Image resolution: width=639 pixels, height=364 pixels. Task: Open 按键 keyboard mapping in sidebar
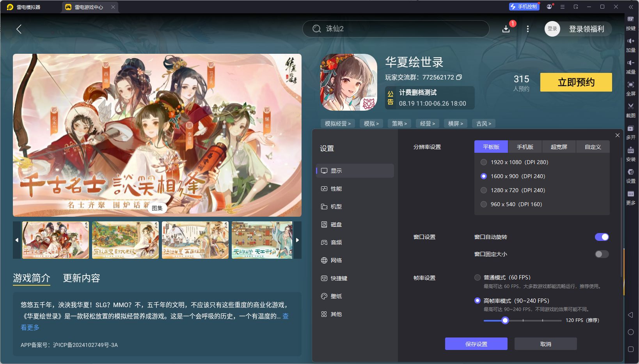631,23
